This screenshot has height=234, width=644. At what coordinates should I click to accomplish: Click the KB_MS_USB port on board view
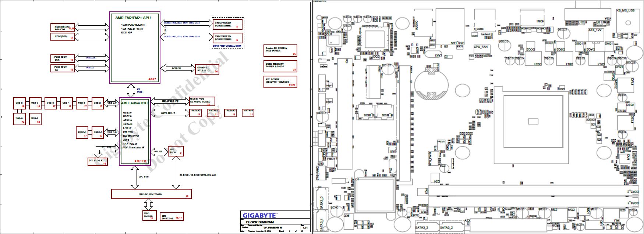point(628,21)
